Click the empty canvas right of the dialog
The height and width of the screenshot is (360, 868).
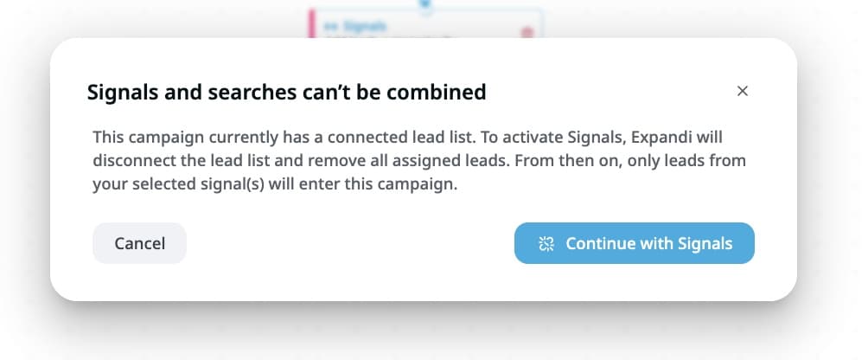click(x=833, y=173)
